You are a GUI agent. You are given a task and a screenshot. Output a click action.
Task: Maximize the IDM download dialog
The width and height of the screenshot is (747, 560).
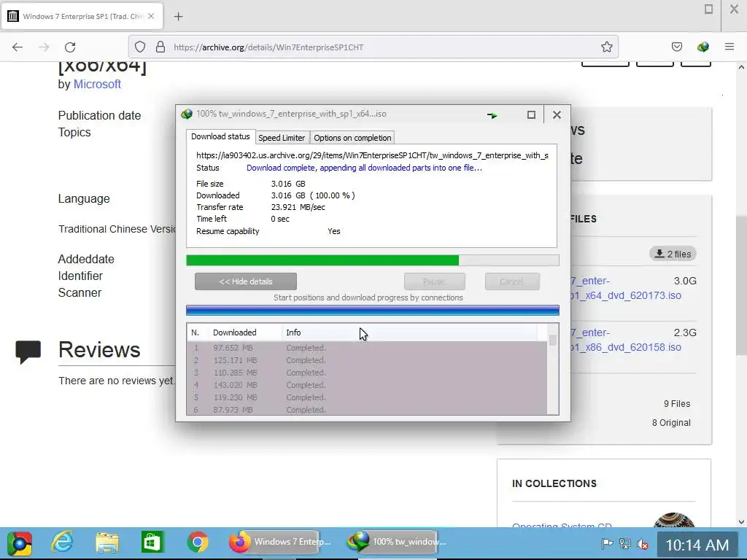(x=531, y=114)
